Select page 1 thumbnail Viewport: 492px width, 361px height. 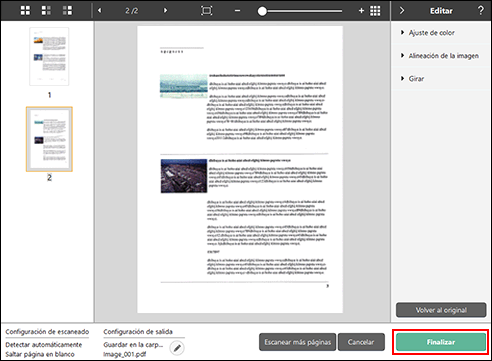pos(49,57)
